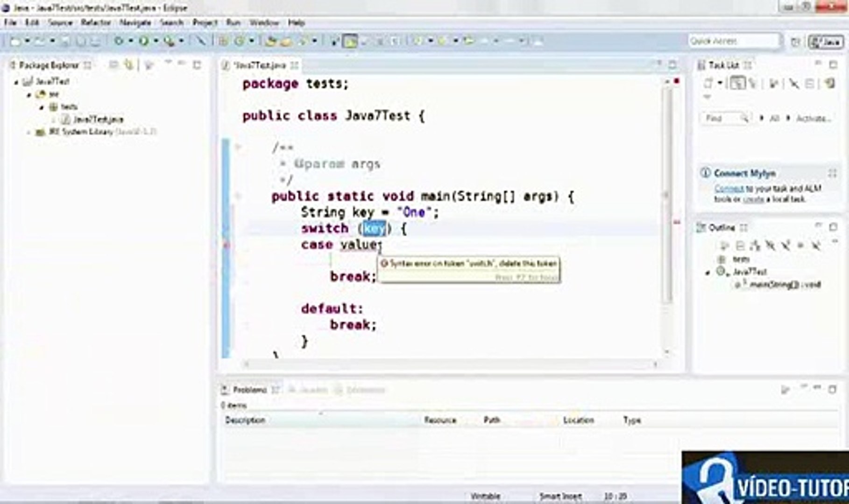This screenshot has width=849, height=504.
Task: Click the create local task link
Action: pos(753,199)
